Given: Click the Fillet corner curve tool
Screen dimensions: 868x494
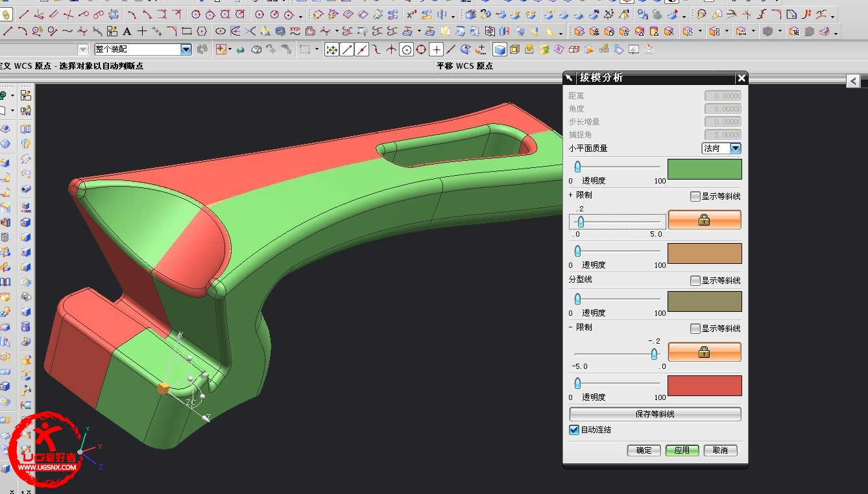Looking at the screenshot, I should point(172,30).
